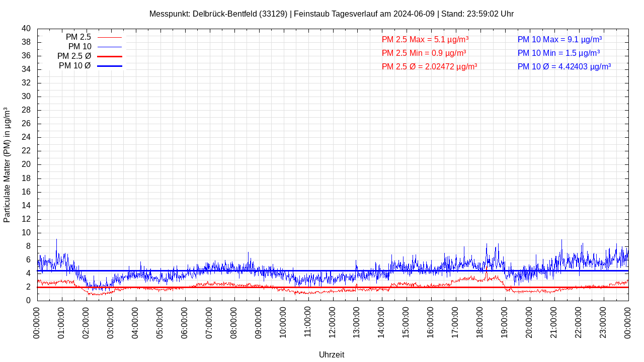The width and height of the screenshot is (644, 362).
Task: Click the 21:00:00 time tick label
Action: click(554, 322)
